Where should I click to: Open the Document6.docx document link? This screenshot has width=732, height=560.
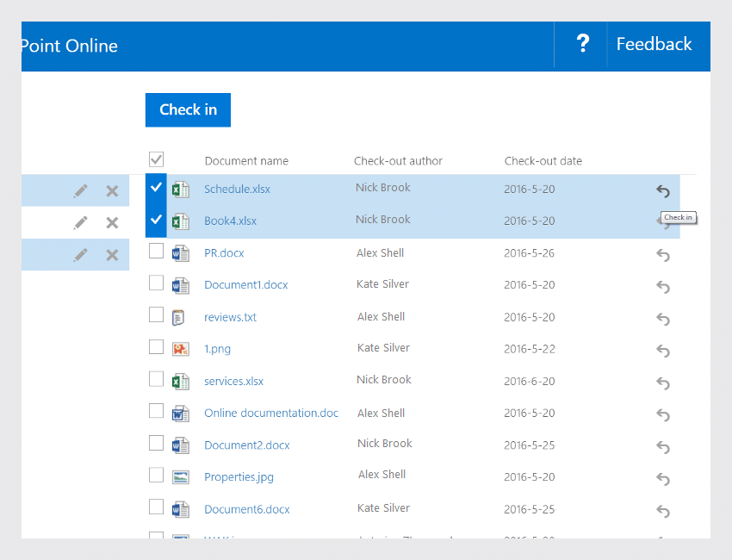click(x=247, y=509)
